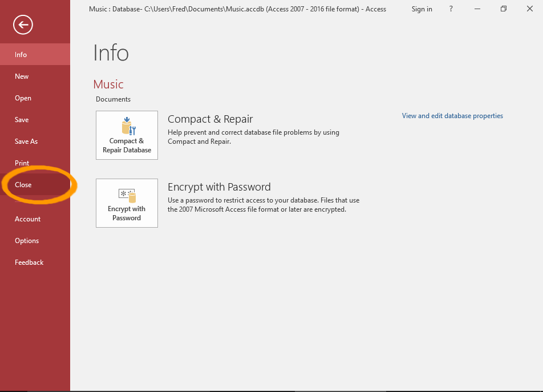Select Info in the sidebar
This screenshot has width=543, height=392.
(21, 54)
